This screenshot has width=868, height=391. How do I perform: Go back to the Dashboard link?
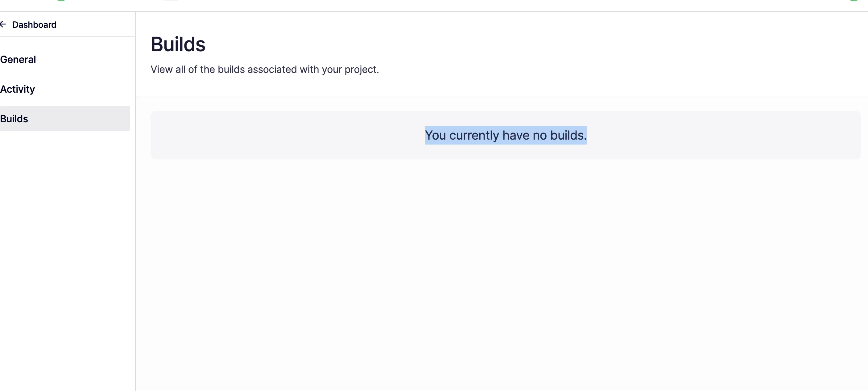point(34,25)
